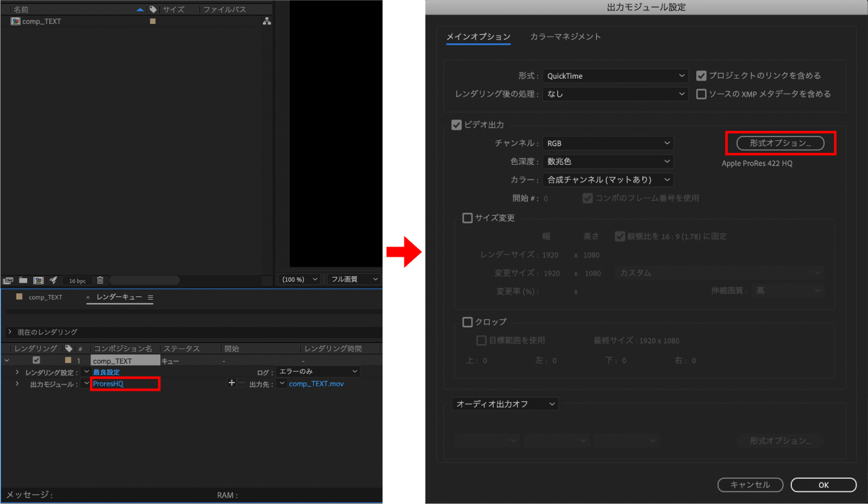The height and width of the screenshot is (504, 868).
Task: Enable the サイズ変更 checkbox
Action: point(467,218)
